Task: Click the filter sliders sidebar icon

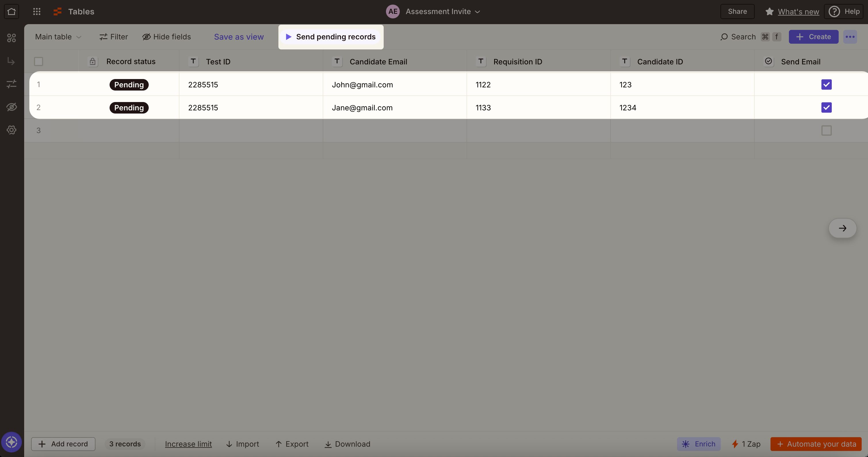Action: [12, 84]
